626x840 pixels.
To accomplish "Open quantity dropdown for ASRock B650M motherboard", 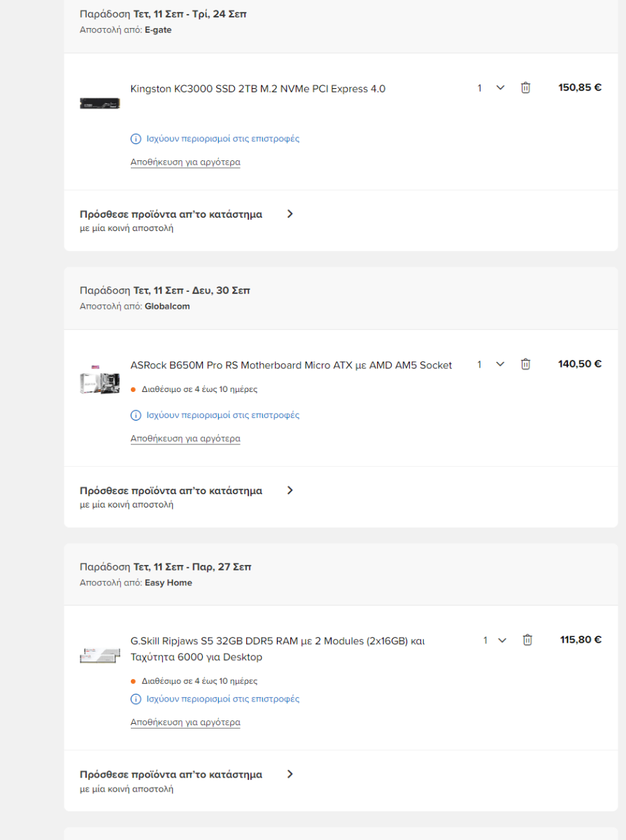I will [491, 364].
